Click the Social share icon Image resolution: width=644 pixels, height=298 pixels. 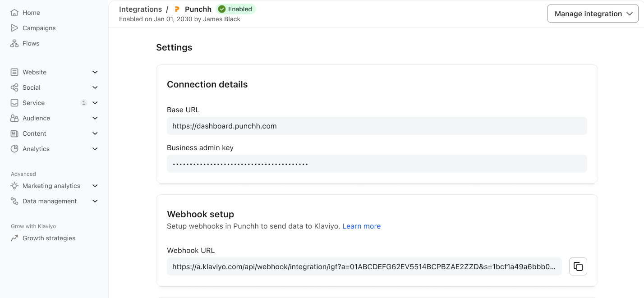(15, 87)
